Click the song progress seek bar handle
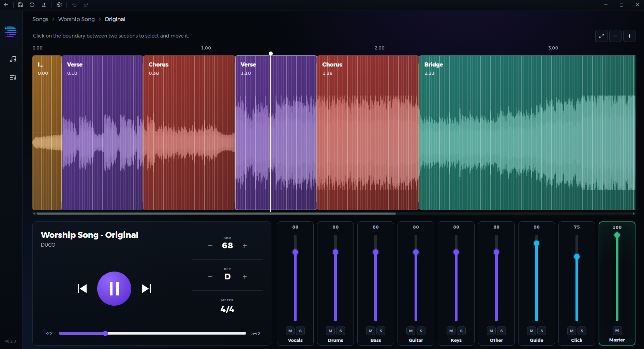Viewport: 644px width, 349px height. coord(105,333)
